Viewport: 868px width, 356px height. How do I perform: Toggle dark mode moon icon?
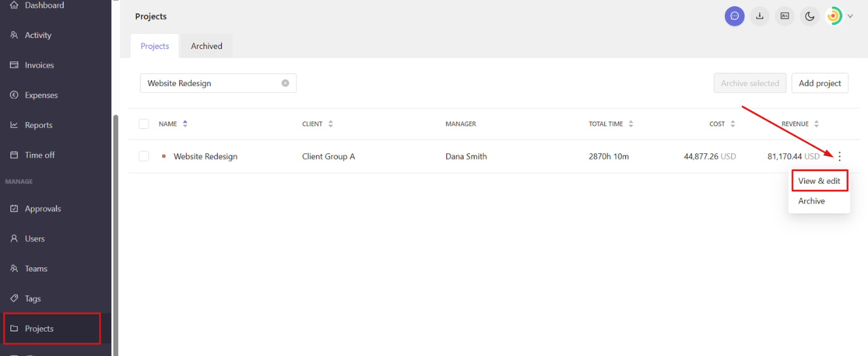pos(810,16)
